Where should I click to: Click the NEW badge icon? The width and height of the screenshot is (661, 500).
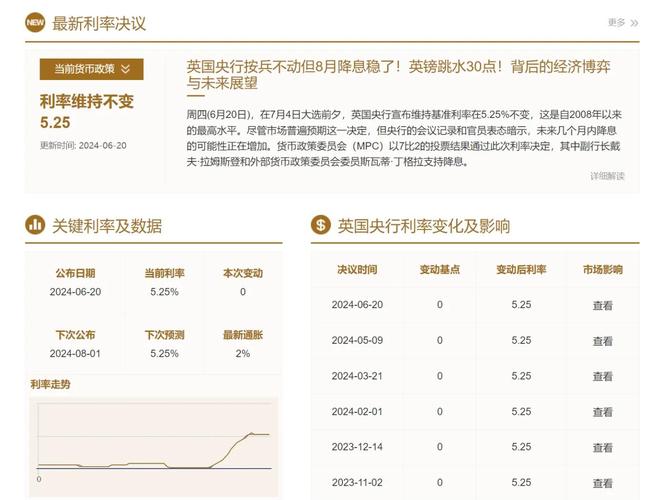coord(35,22)
